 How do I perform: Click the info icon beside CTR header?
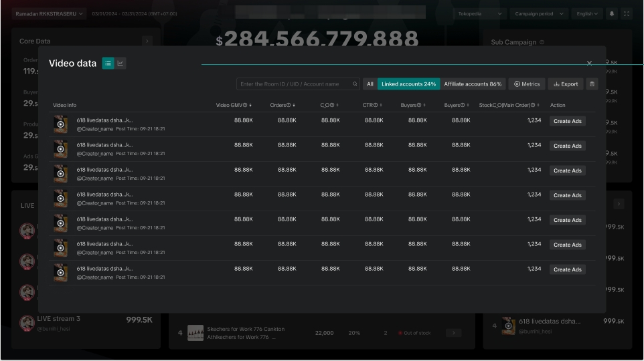click(x=376, y=106)
